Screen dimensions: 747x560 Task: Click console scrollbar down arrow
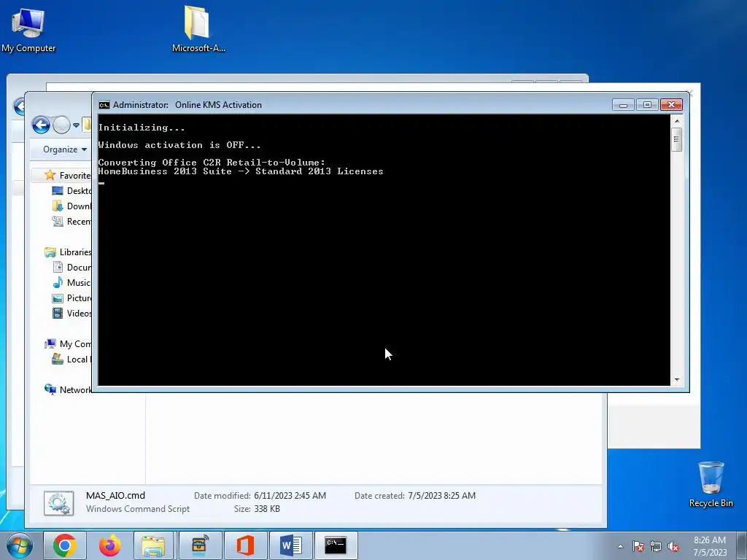click(x=676, y=379)
